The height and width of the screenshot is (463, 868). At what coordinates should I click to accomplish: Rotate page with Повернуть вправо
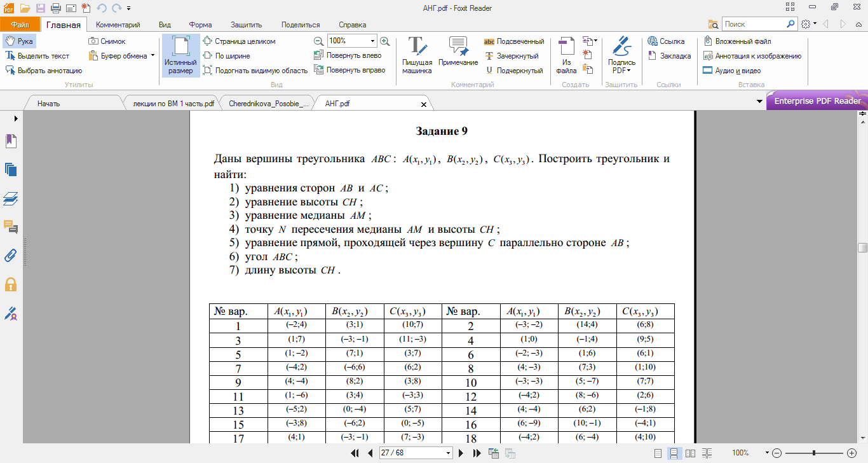[350, 71]
